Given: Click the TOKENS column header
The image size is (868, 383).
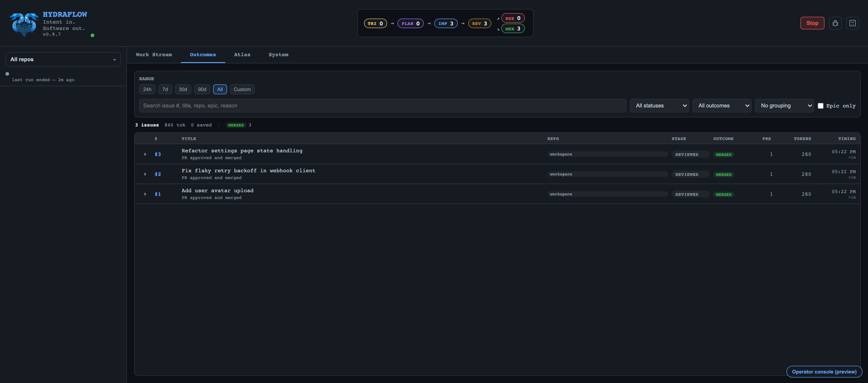Looking at the screenshot, I should (x=802, y=138).
